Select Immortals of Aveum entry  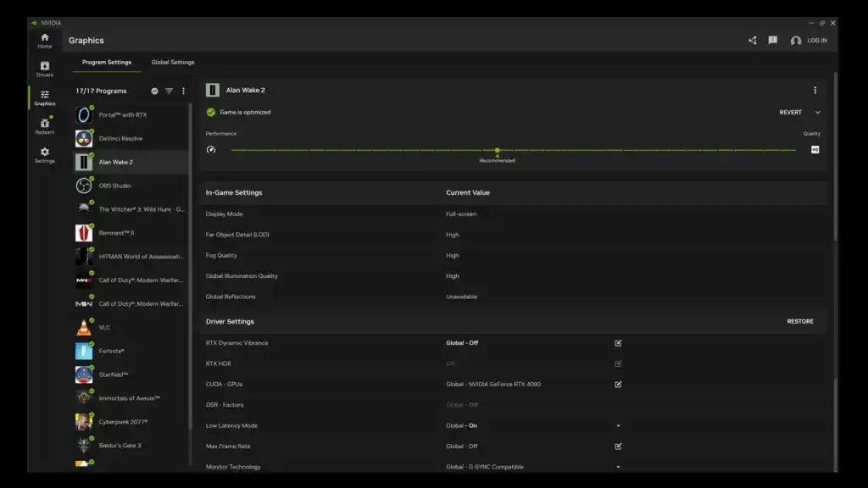[x=131, y=398]
